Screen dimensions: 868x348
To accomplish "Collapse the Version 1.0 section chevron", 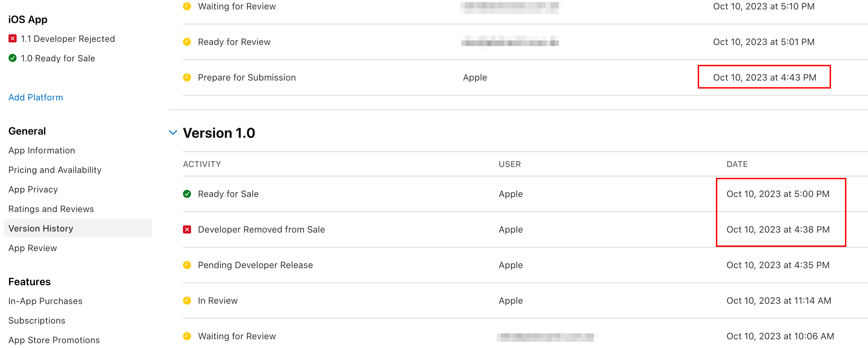I will 173,133.
